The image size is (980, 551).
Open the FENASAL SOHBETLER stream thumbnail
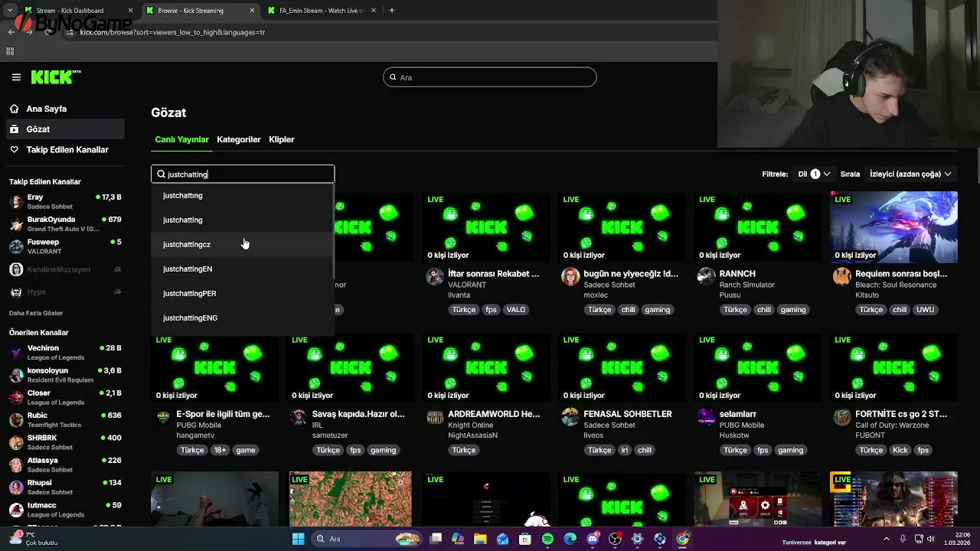coord(622,367)
